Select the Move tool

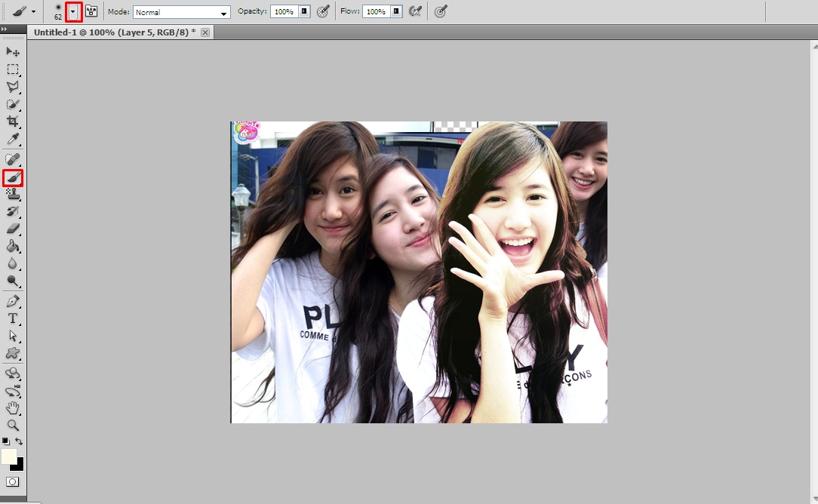[13, 51]
